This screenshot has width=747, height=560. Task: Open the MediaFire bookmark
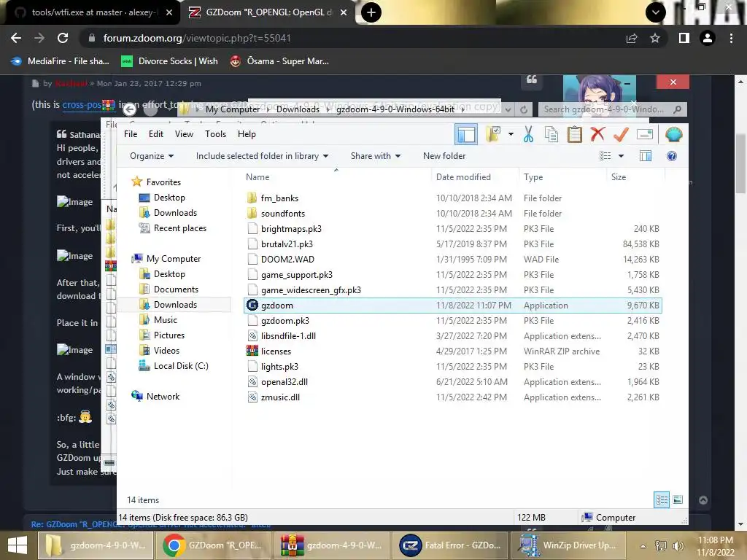(61, 61)
